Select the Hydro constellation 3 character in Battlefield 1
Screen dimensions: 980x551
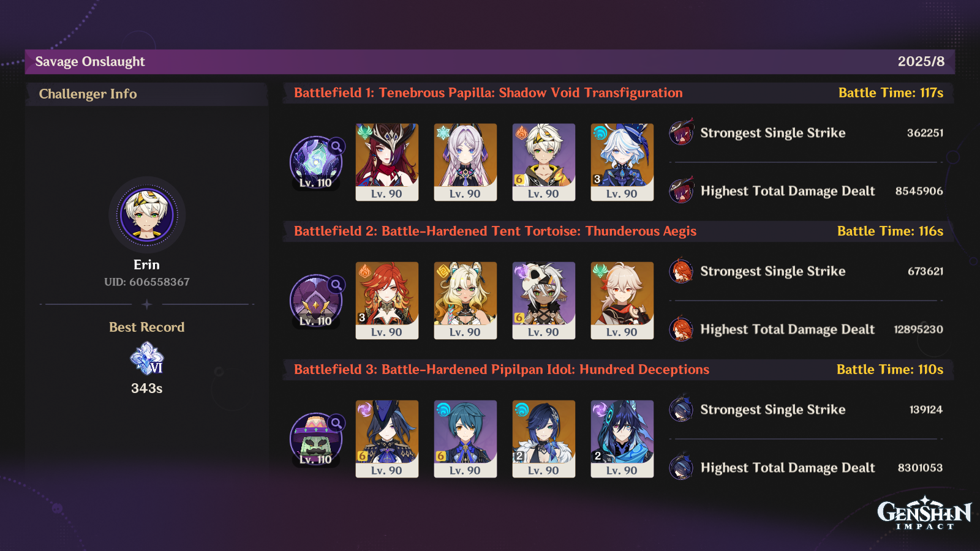pos(622,162)
